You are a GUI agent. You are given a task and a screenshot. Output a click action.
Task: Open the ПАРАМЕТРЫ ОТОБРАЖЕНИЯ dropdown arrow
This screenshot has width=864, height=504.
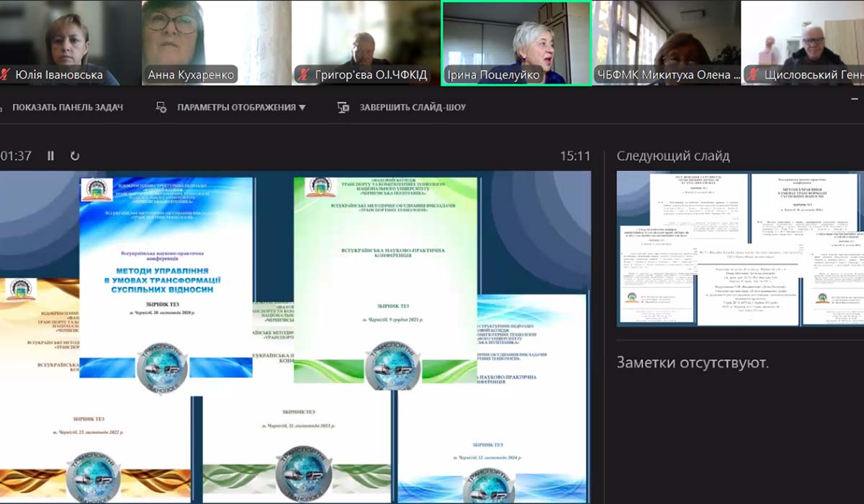coord(302,107)
